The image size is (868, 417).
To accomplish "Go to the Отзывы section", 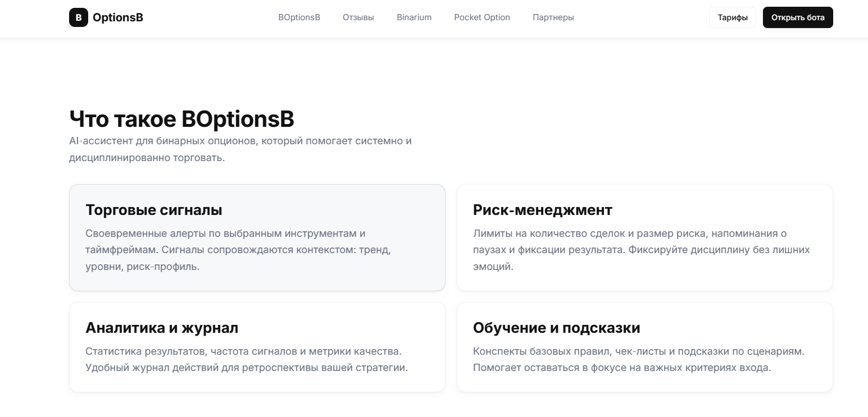I will [x=358, y=17].
